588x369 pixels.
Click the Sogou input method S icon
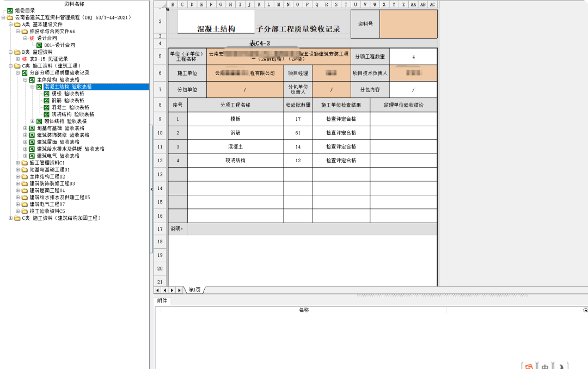[x=529, y=366]
